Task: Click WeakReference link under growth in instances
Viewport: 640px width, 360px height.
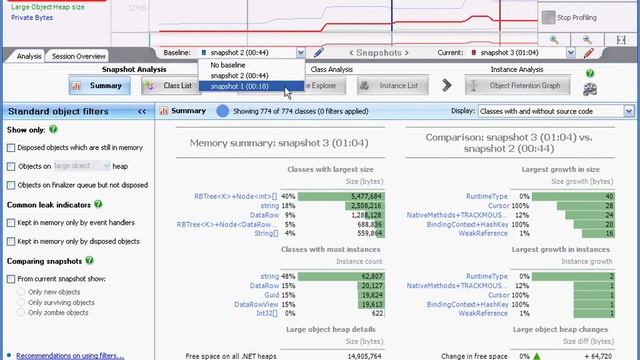Action: 483,313
